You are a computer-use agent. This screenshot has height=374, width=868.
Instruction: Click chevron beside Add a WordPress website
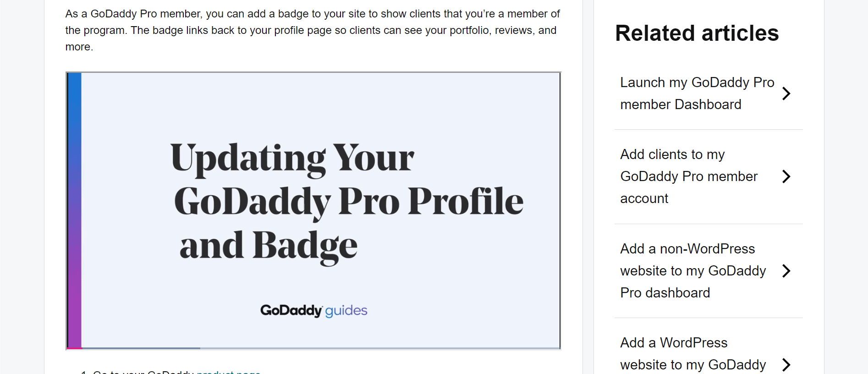tap(786, 365)
